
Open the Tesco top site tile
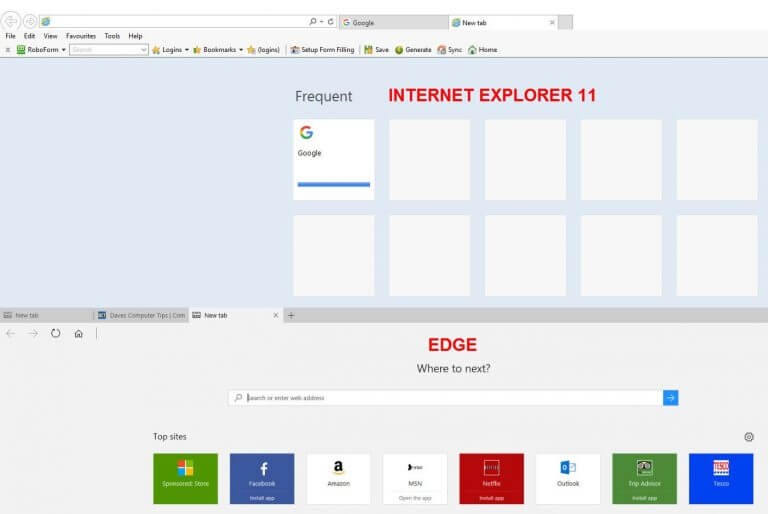coord(721,479)
